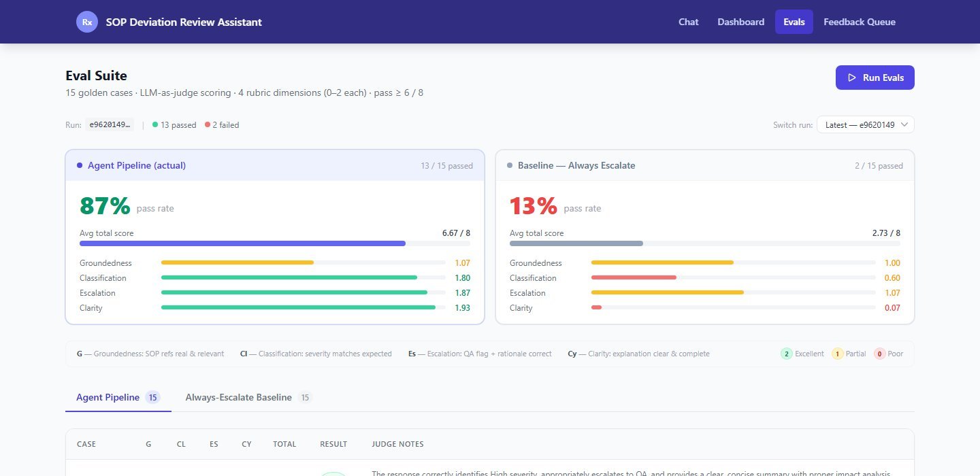
Task: Click the yellow Partial score badge
Action: coord(838,354)
